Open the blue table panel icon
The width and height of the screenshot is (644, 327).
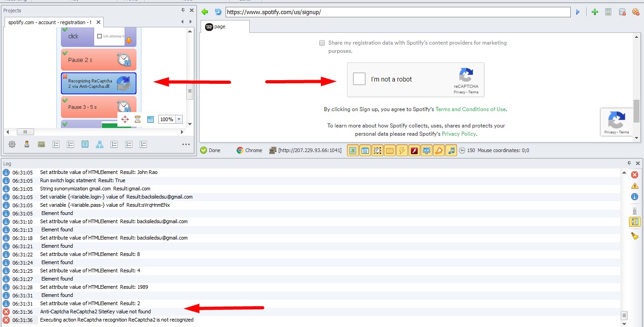[x=85, y=144]
